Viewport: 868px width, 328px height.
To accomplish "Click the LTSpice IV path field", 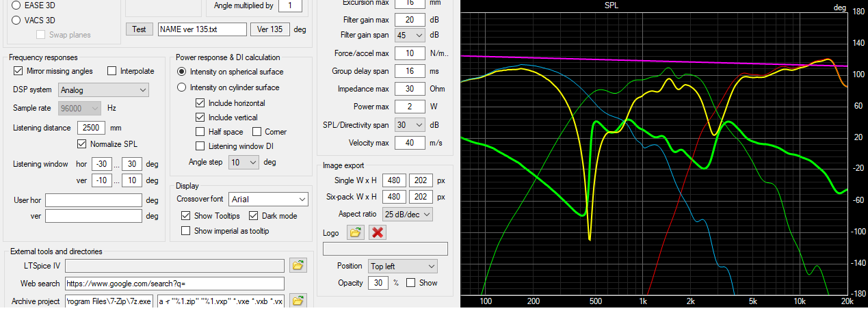I will [x=174, y=265].
